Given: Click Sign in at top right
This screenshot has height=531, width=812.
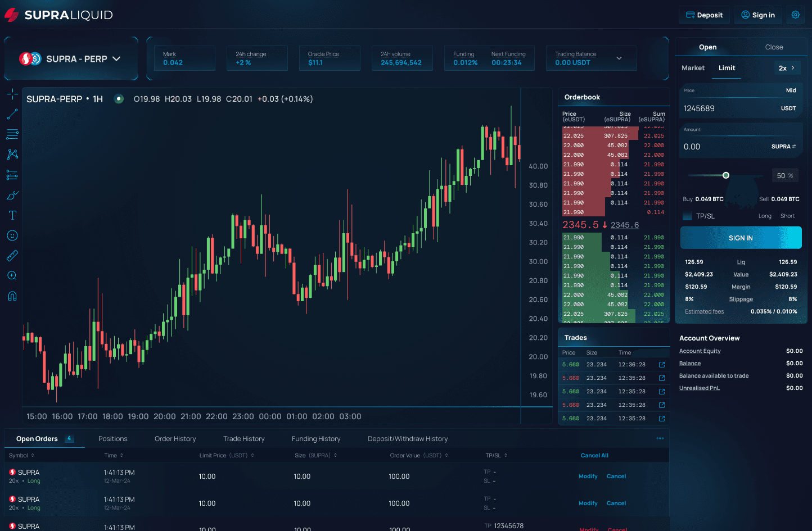Looking at the screenshot, I should tap(758, 15).
